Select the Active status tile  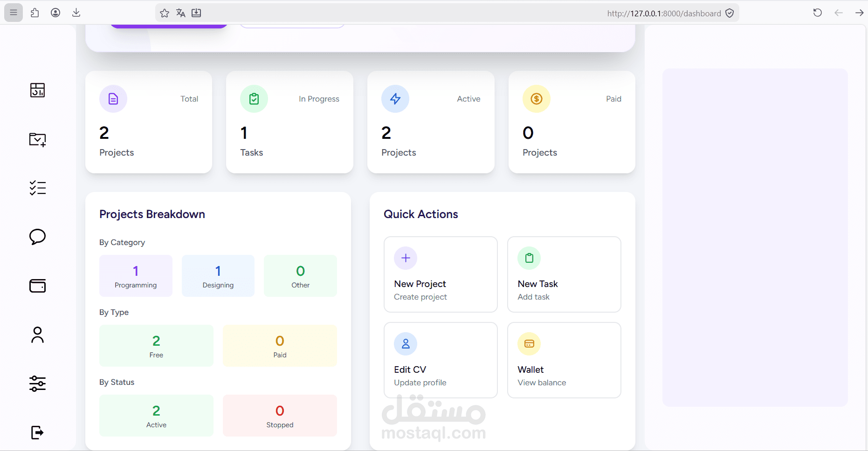[x=156, y=416]
